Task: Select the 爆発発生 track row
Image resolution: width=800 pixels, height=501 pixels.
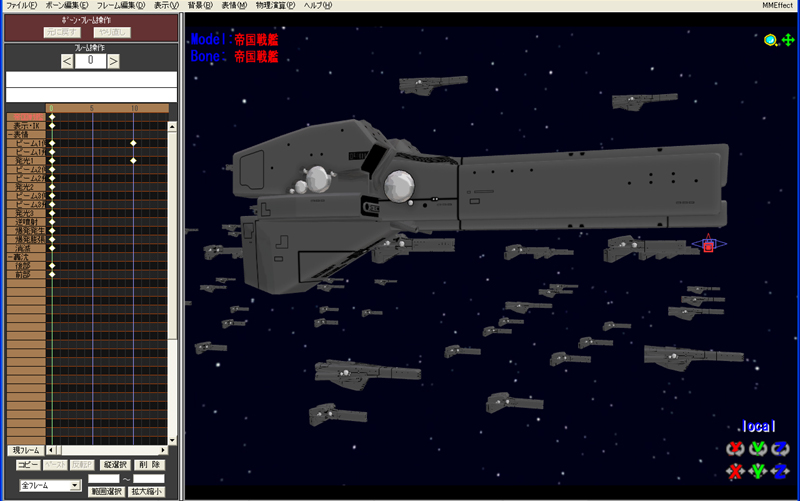Action: [x=26, y=231]
